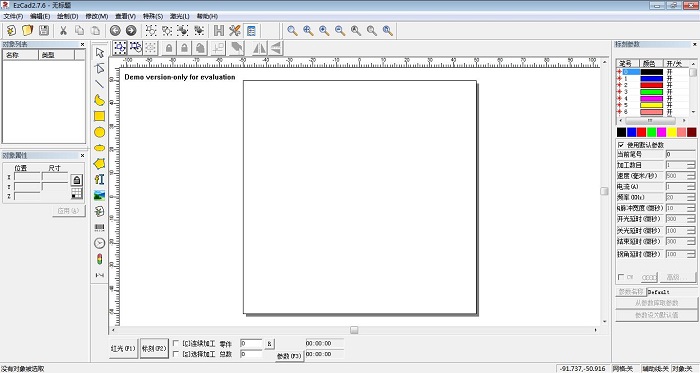
Task: Click the pen list scroll-down arrow
Action: 693,112
